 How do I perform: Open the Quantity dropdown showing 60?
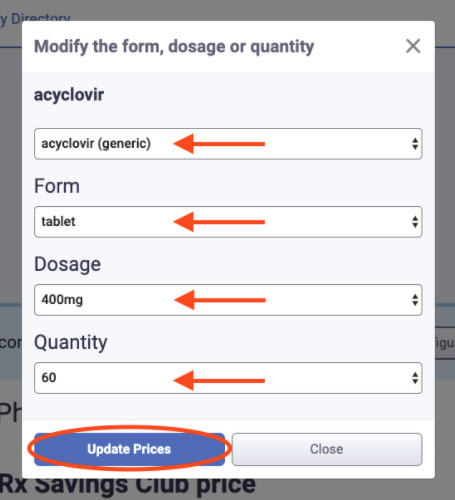pyautogui.click(x=228, y=378)
